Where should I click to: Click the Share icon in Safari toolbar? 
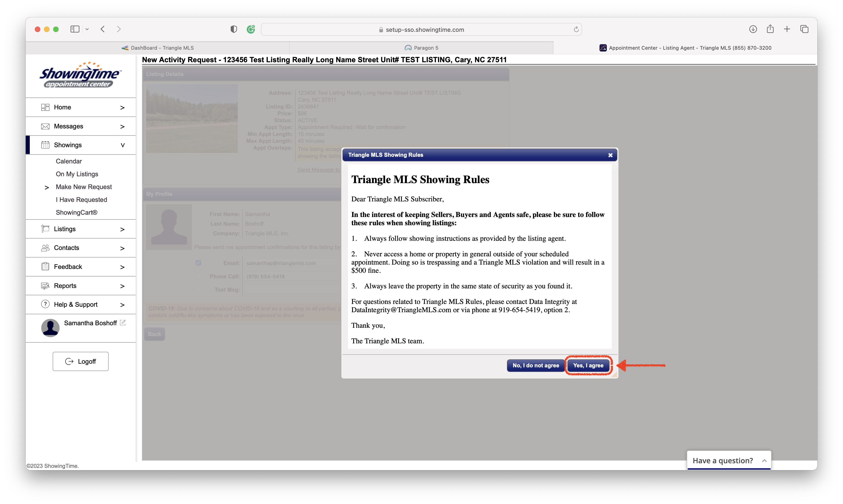pyautogui.click(x=770, y=29)
